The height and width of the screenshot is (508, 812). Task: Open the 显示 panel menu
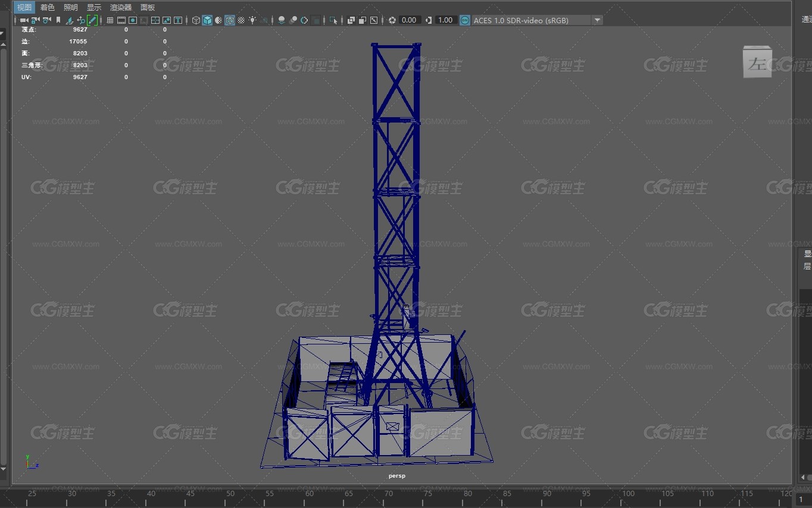click(x=94, y=7)
